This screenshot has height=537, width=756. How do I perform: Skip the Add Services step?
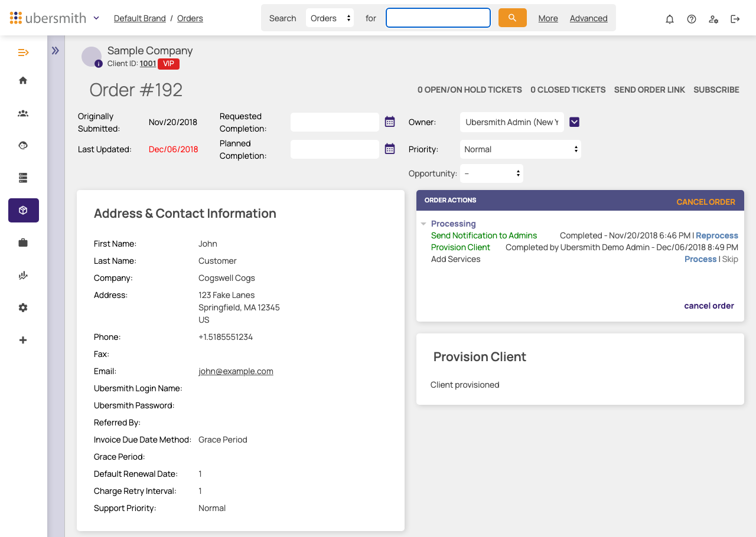point(730,259)
